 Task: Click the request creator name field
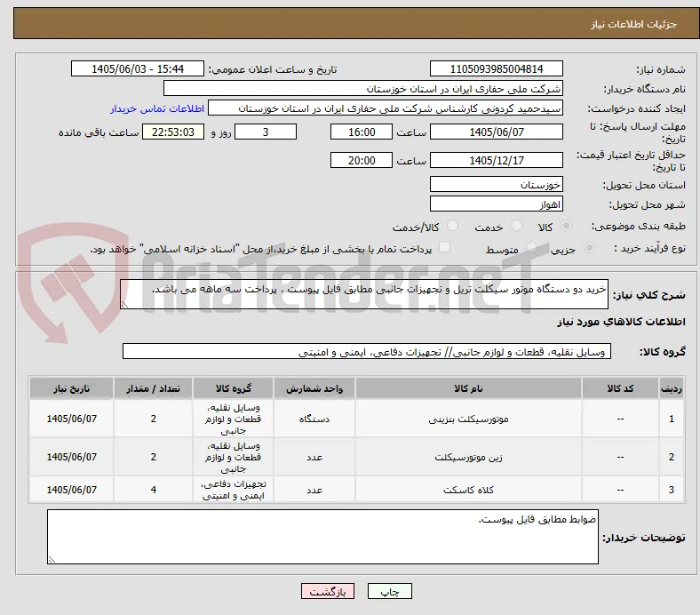point(386,108)
